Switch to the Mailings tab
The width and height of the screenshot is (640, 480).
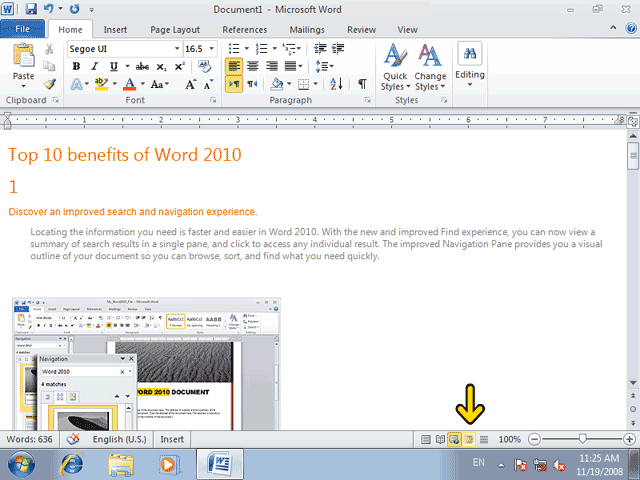(x=307, y=29)
